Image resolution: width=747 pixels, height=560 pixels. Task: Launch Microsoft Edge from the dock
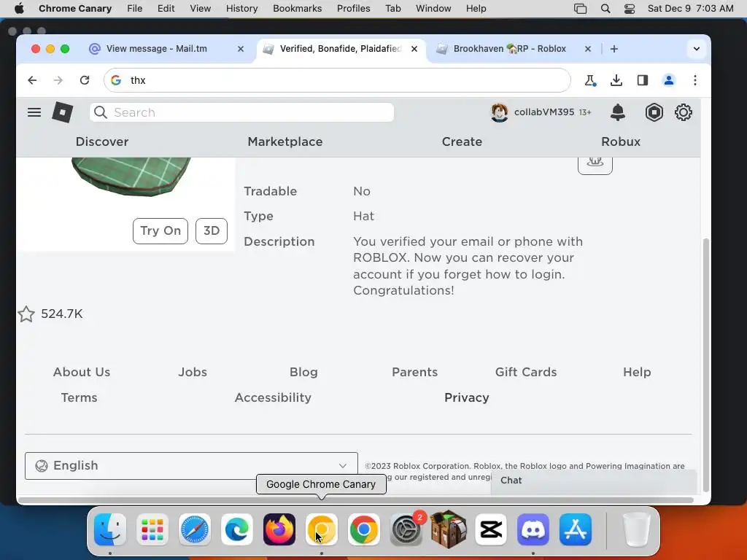[237, 529]
